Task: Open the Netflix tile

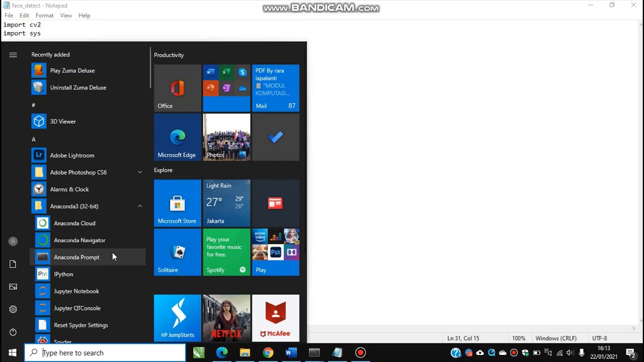Action: click(226, 318)
